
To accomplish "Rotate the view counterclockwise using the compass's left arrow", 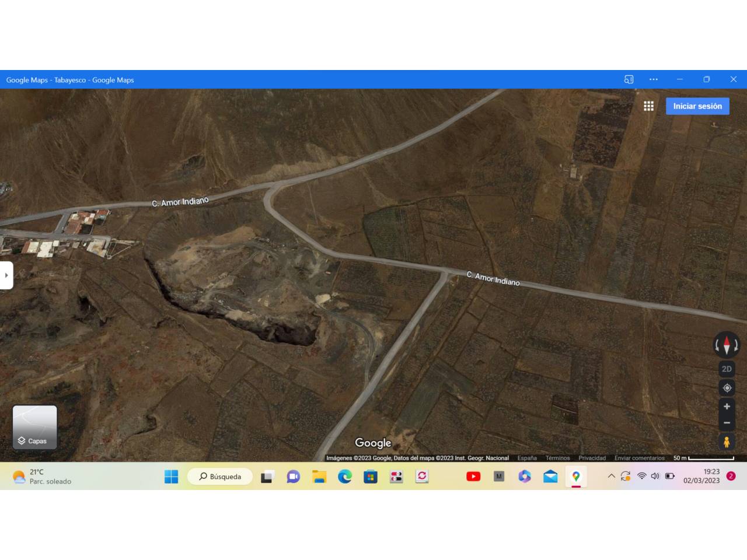I will click(717, 346).
